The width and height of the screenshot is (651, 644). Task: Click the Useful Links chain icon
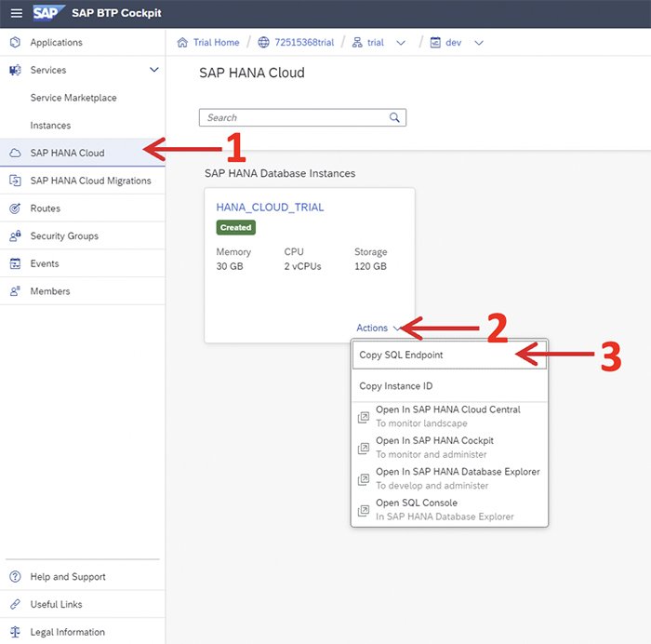point(15,605)
